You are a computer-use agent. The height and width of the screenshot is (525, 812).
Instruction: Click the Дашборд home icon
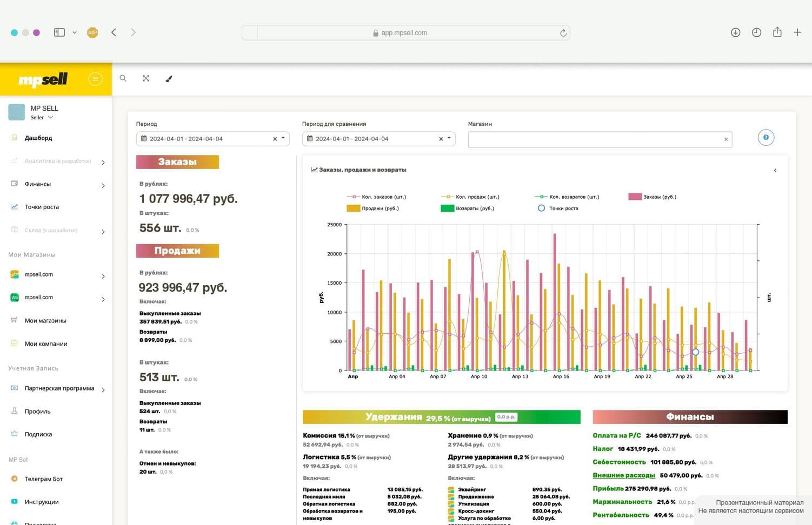[x=15, y=138]
